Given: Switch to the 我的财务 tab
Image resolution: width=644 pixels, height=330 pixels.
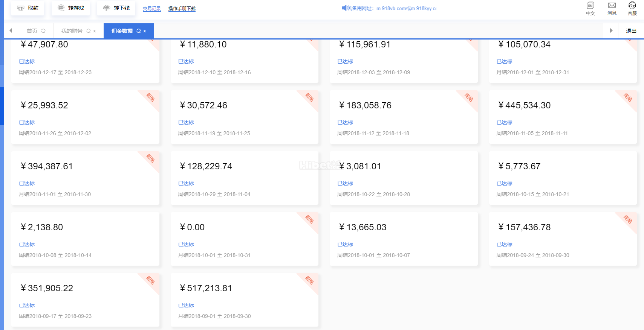Looking at the screenshot, I should (x=72, y=31).
